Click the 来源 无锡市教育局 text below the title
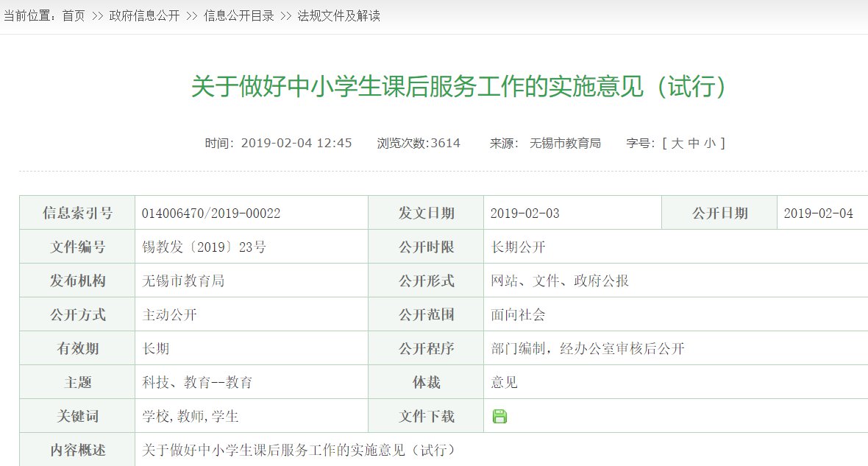 [x=564, y=143]
